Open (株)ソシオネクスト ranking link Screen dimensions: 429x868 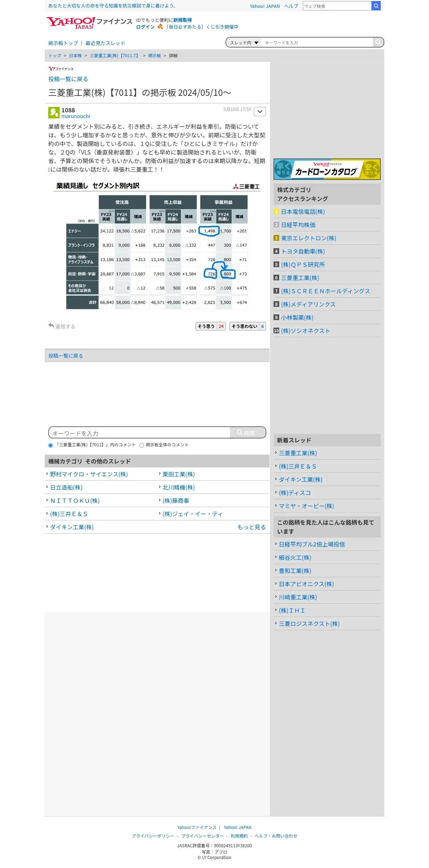tap(305, 331)
